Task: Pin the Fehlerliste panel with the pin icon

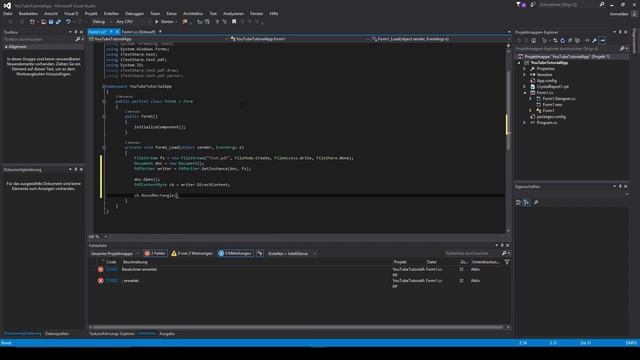Action: pyautogui.click(x=502, y=246)
